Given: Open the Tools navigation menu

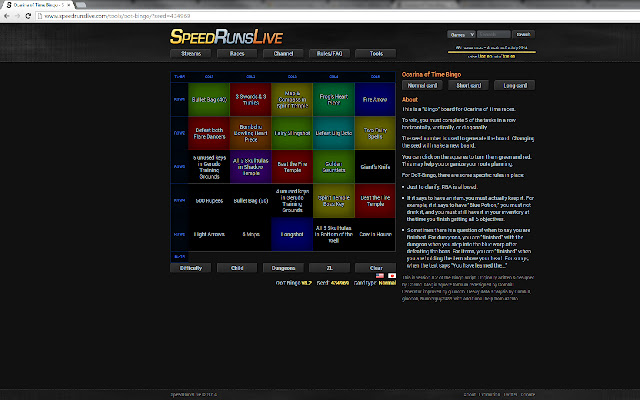Looking at the screenshot, I should [x=375, y=53].
